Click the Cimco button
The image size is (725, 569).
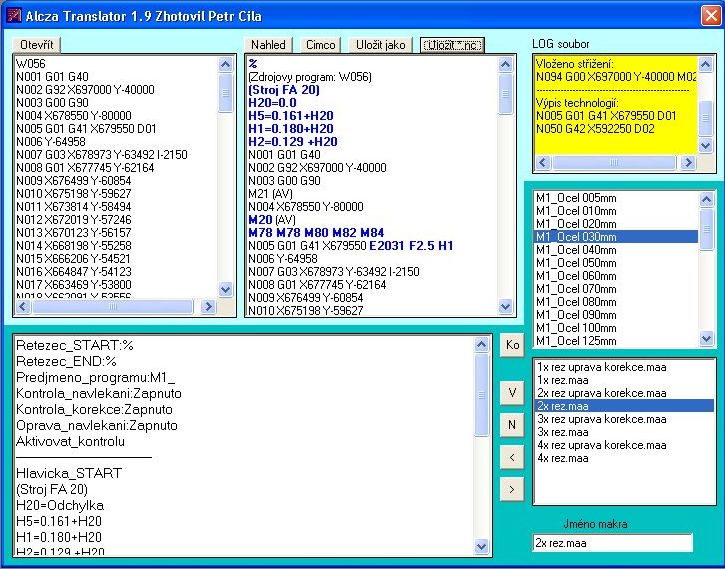tap(320, 45)
